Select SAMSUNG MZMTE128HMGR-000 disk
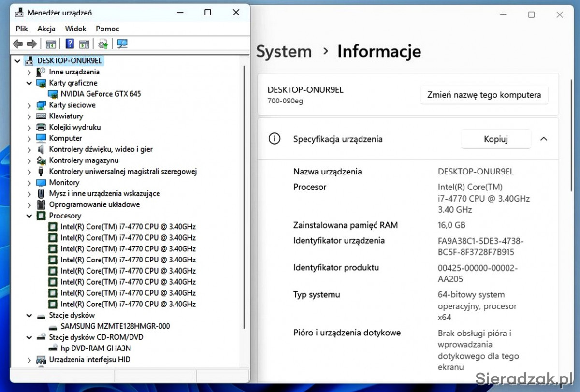 (x=115, y=326)
